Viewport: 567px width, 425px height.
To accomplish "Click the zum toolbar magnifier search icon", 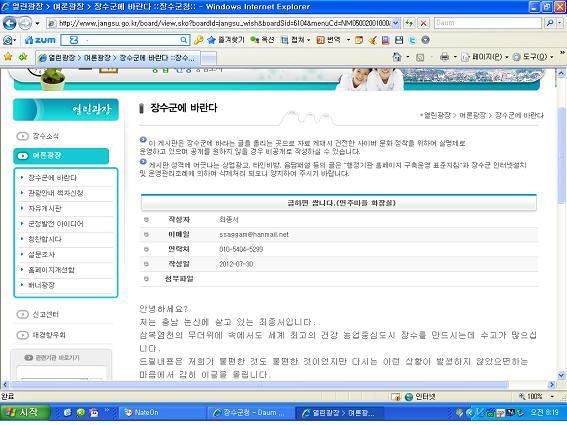I will [184, 40].
